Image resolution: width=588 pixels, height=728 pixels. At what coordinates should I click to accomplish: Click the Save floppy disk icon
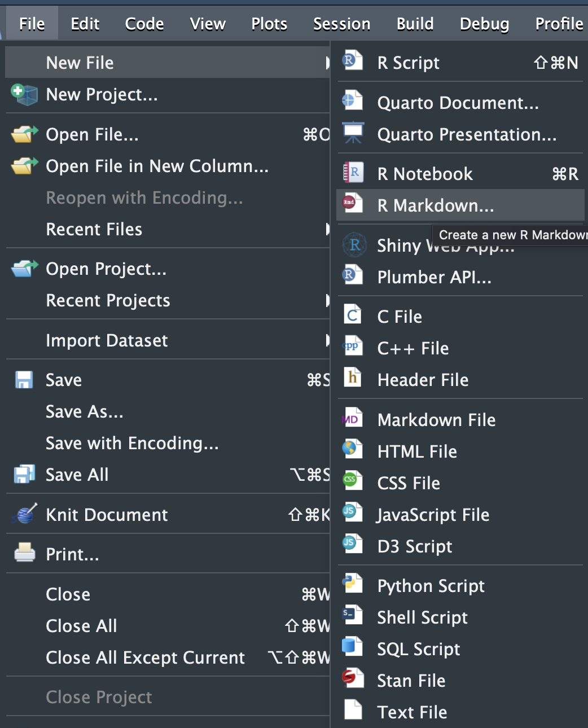tap(24, 380)
